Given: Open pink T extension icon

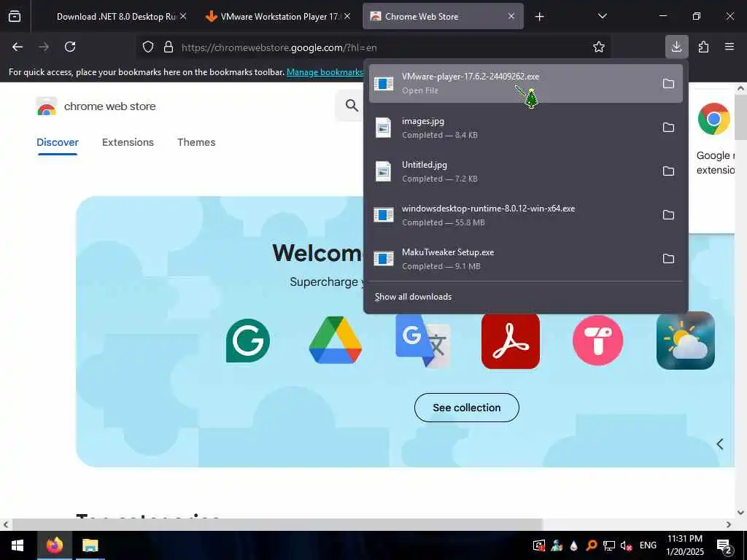Looking at the screenshot, I should click(x=598, y=341).
